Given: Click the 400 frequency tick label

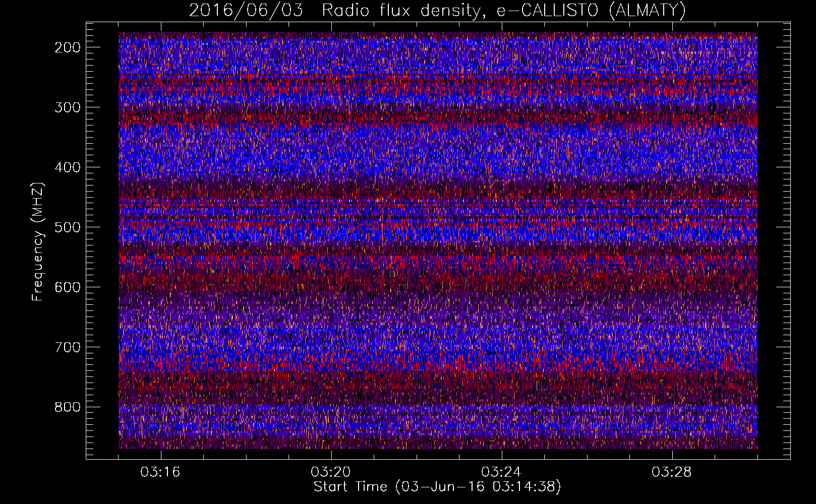Looking at the screenshot, I should [x=67, y=167].
